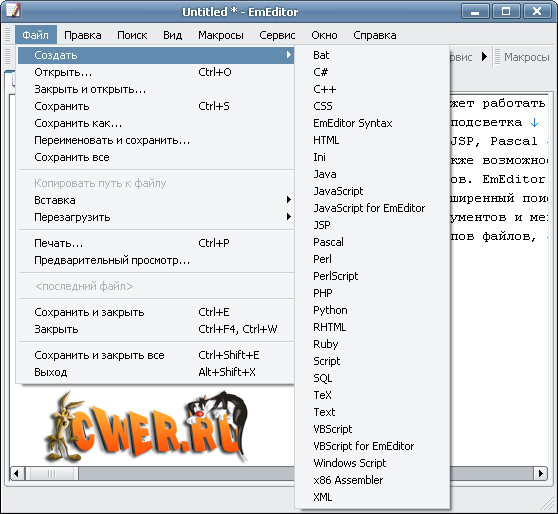This screenshot has height=514, width=558.
Task: Create new PHP document
Action: pyautogui.click(x=372, y=293)
